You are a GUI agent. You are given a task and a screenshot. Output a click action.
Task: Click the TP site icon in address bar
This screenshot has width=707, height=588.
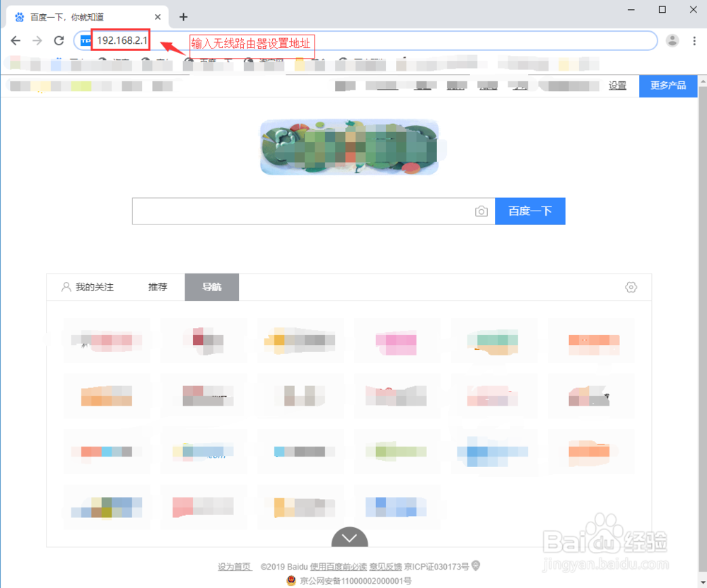tap(86, 40)
